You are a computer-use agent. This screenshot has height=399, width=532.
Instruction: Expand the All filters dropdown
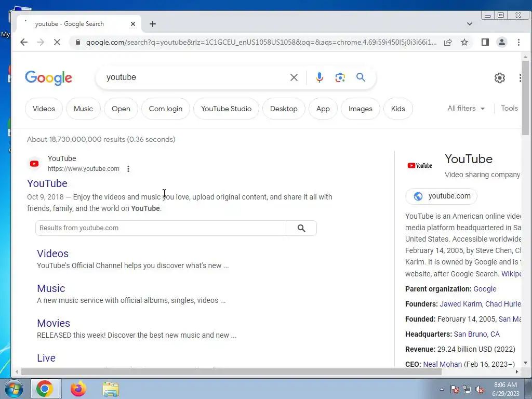466,108
